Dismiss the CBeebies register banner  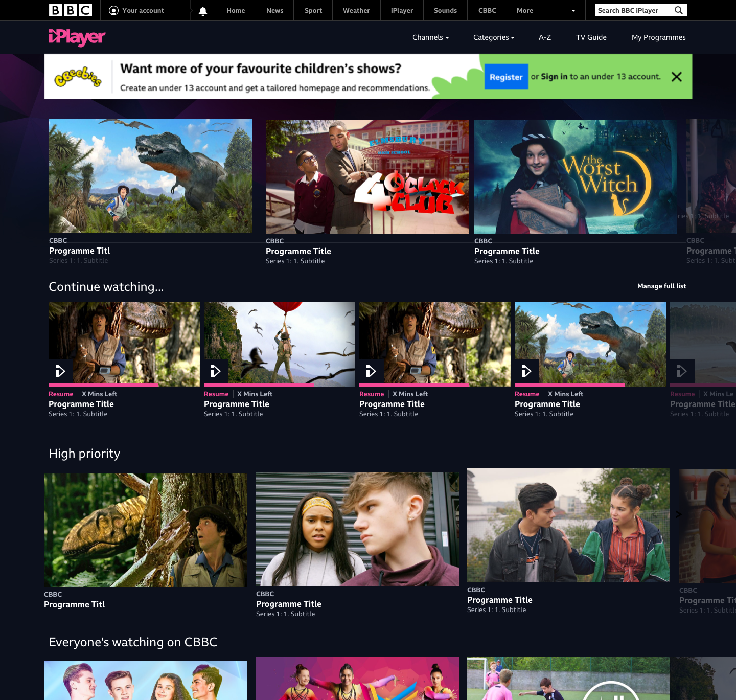coord(677,77)
